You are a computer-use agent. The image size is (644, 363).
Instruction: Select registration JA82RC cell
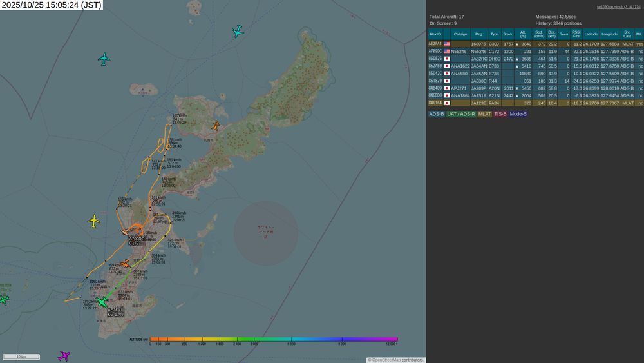point(478,59)
